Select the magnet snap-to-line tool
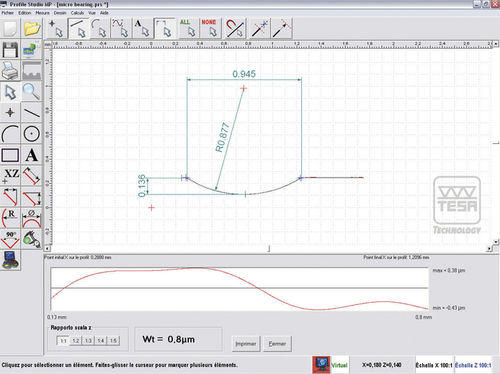 pos(235,28)
